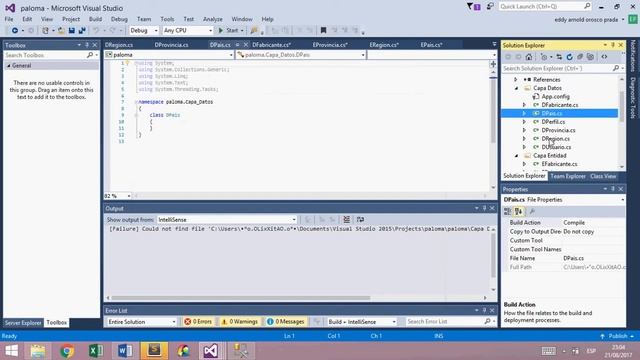Image resolution: width=640 pixels, height=360 pixels.
Task: Click the Alphabetical sort icon in Properties
Action: (x=518, y=211)
